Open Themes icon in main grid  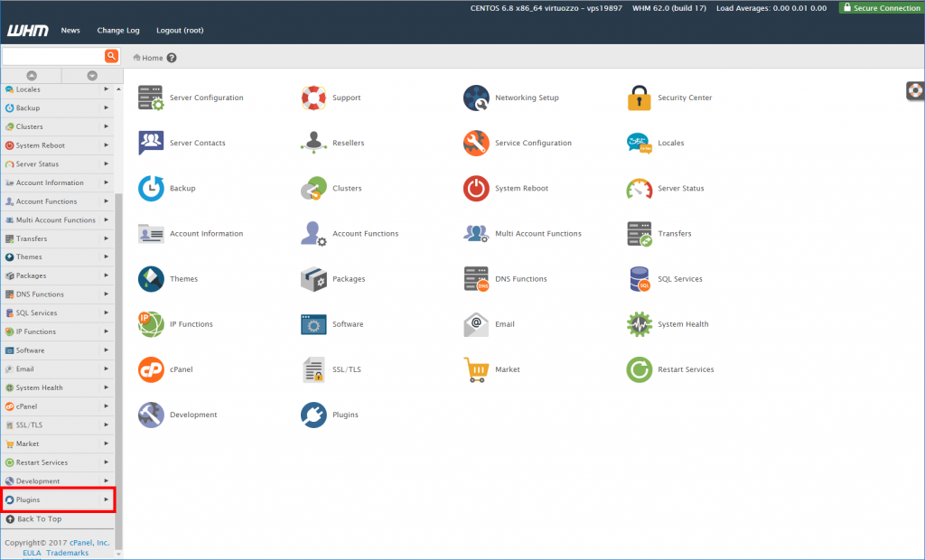pos(151,279)
